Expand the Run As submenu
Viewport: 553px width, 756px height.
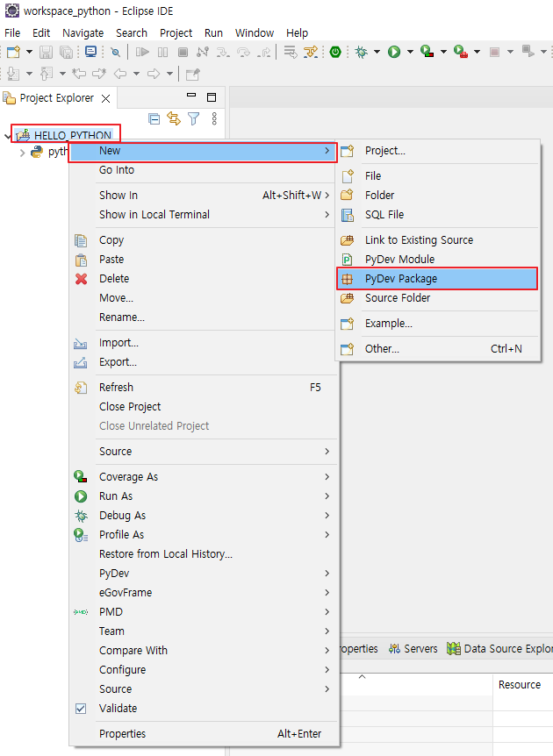coord(204,496)
